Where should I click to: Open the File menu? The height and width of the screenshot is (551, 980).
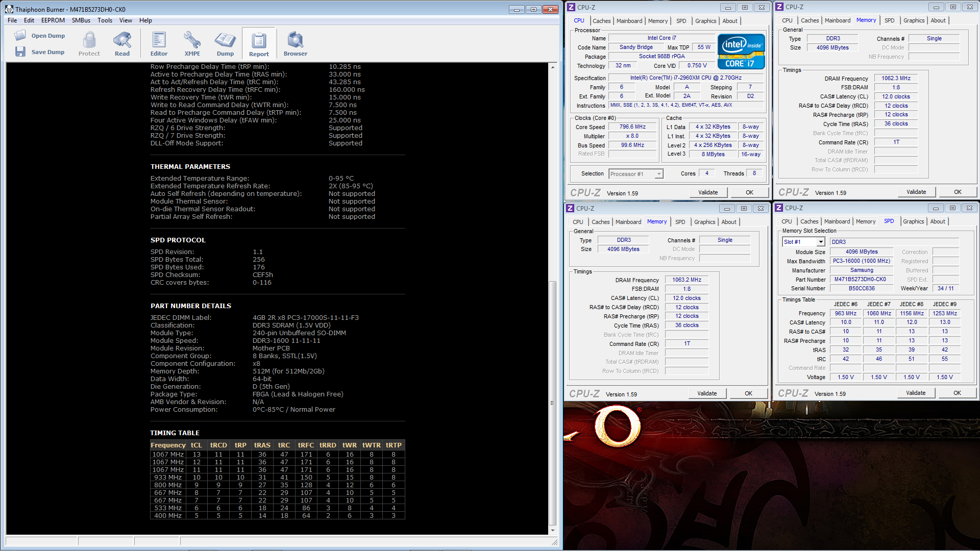[12, 20]
